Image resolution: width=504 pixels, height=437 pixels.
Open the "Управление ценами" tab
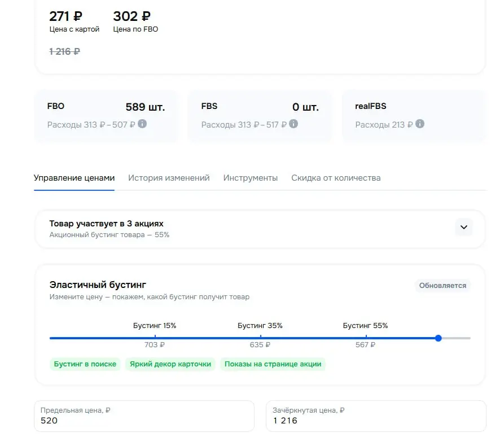point(74,178)
